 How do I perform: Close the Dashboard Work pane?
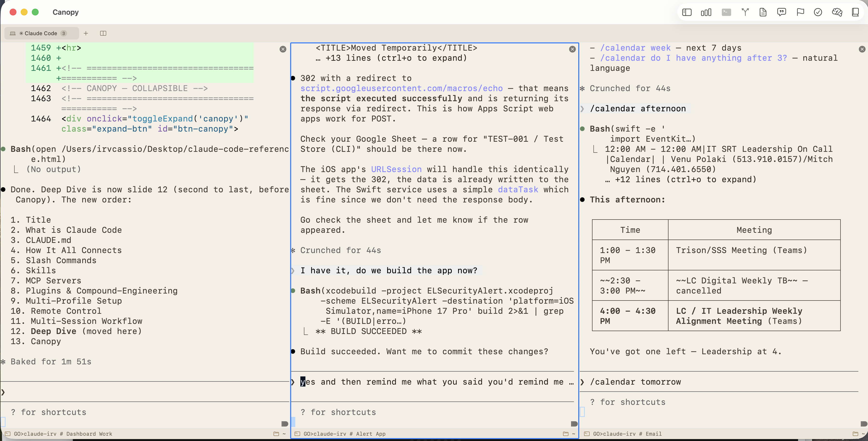pos(283,49)
